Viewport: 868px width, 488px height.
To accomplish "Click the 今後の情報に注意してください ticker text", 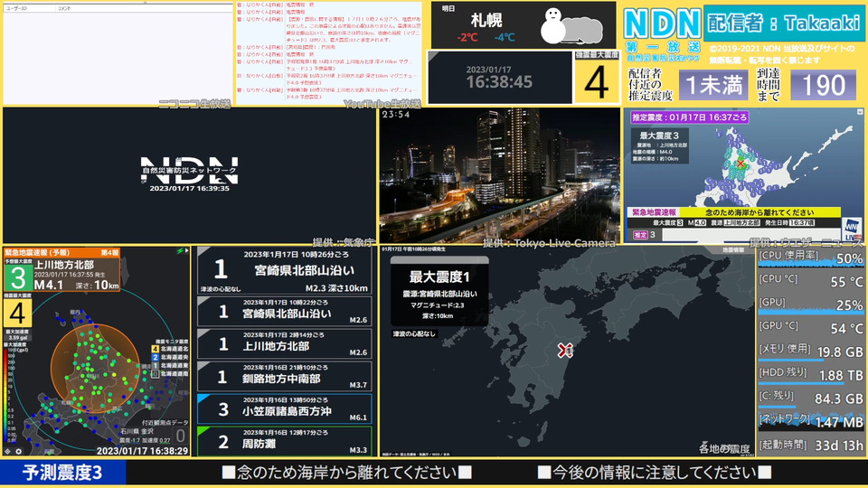I will tap(655, 473).
